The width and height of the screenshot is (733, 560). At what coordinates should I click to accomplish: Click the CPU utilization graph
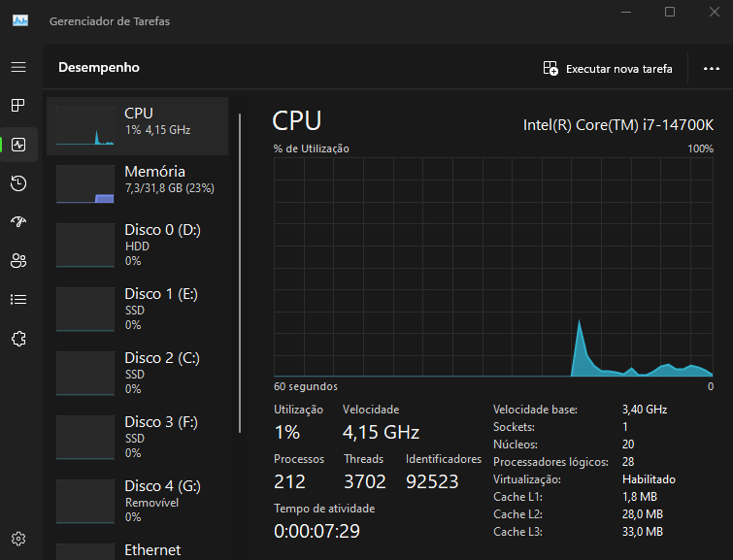493,267
